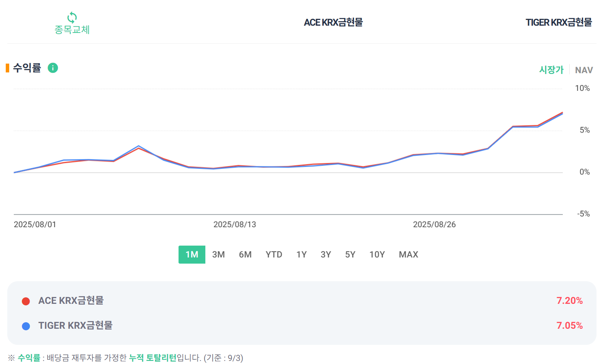Click the 7.05% return value
Viewport: 613px width, 364px height.
coord(569,325)
